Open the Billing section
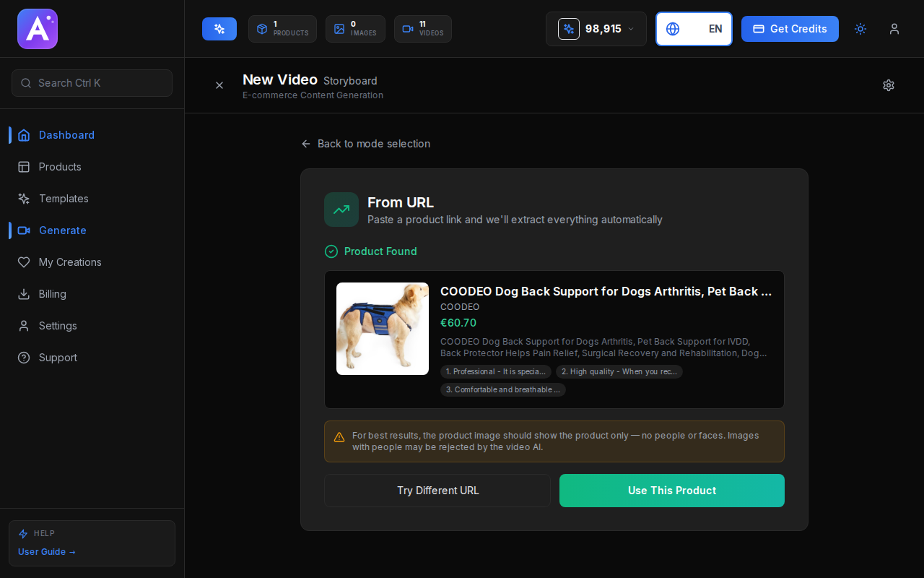This screenshot has width=924, height=578. point(53,294)
